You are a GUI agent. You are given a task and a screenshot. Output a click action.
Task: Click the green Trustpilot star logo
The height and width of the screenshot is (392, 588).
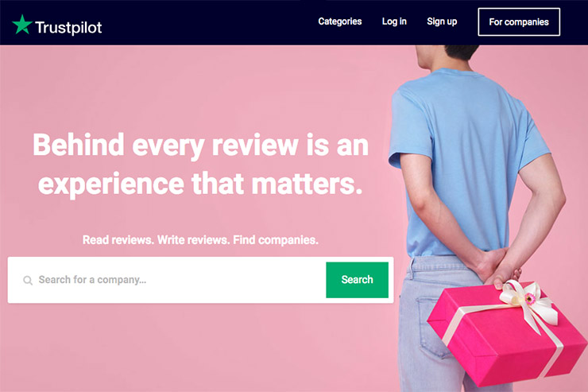pos(22,25)
